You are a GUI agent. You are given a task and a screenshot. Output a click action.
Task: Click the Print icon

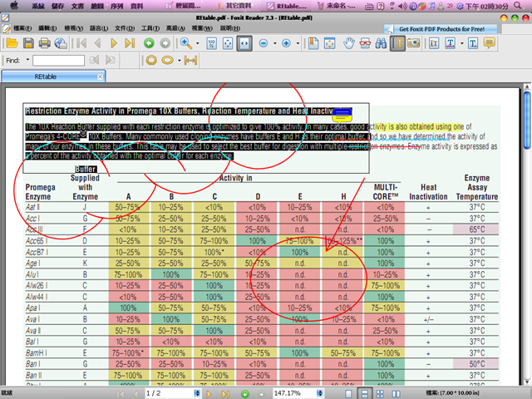pyautogui.click(x=44, y=43)
